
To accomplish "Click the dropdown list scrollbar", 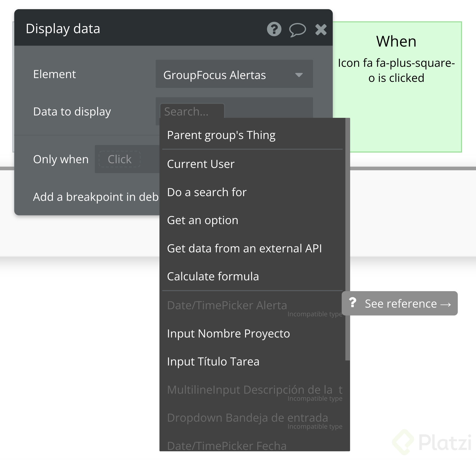I will click(347, 239).
